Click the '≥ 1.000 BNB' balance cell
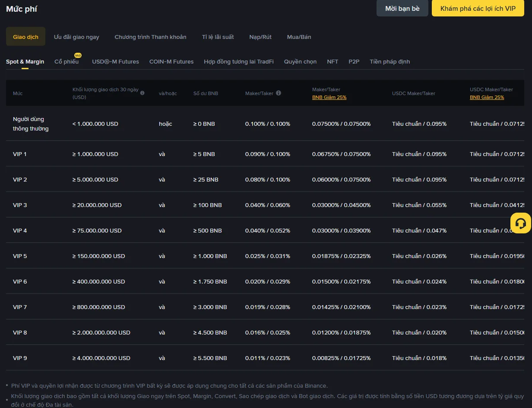 coord(210,256)
